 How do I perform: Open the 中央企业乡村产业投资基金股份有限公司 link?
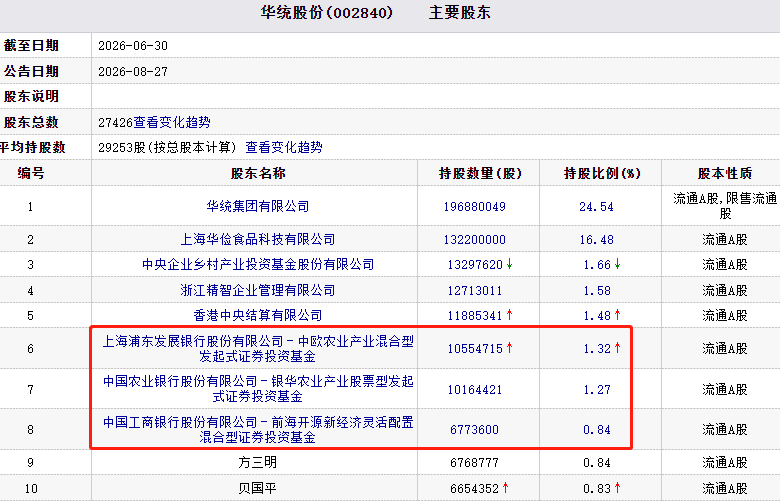(258, 265)
